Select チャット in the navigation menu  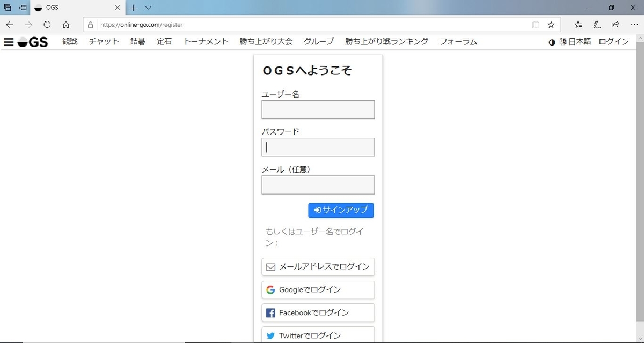[104, 41]
